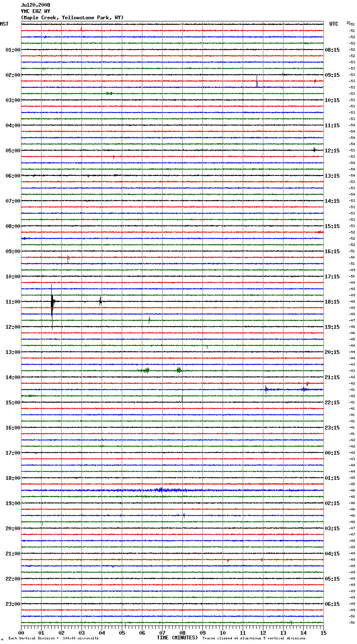The image size is (357, 644).
Task: Click minute tick label 15 on bottom axis
Action: [323, 632]
